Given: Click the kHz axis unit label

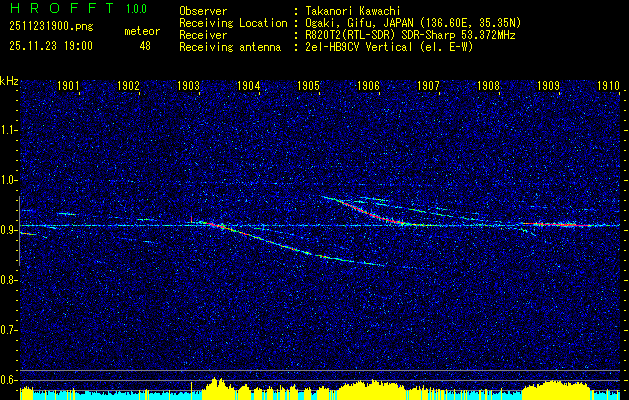Looking at the screenshot, I should (x=9, y=81).
